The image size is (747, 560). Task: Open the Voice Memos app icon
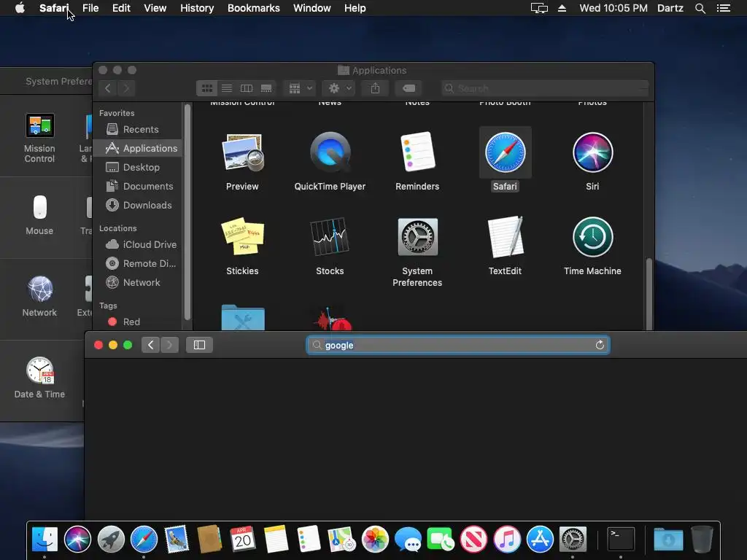click(x=333, y=319)
